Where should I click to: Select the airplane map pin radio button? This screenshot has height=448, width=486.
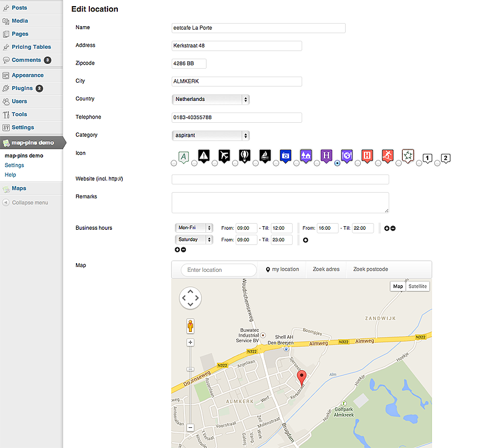[216, 163]
